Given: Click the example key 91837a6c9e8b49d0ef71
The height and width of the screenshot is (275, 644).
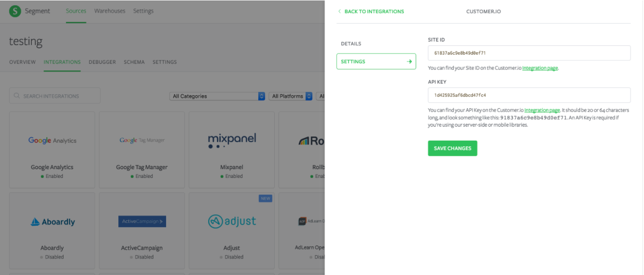Looking at the screenshot, I should coord(533,117).
